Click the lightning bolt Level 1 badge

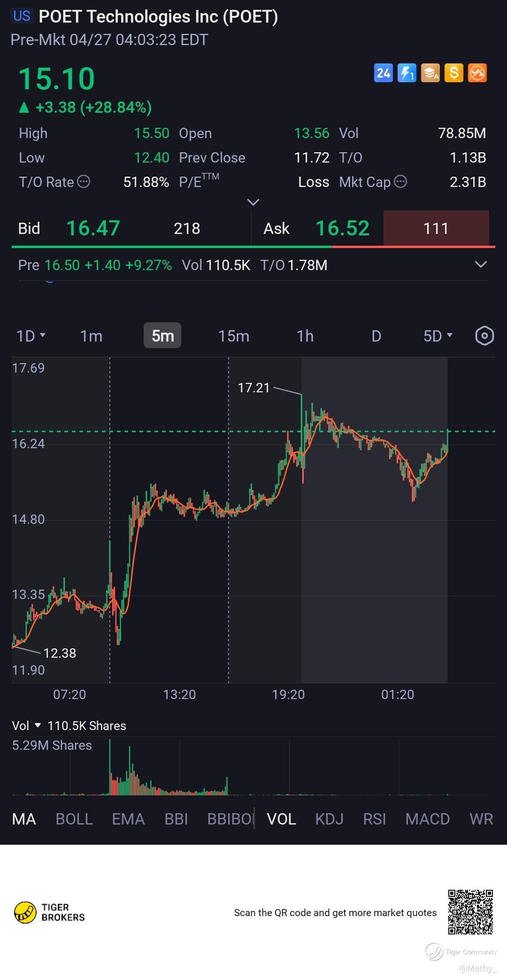[x=407, y=73]
